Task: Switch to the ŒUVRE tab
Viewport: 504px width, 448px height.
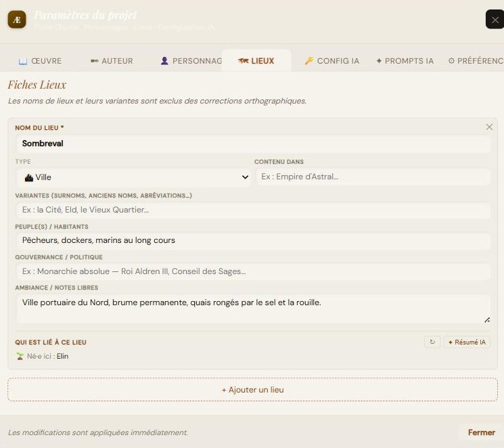Action: pos(40,61)
